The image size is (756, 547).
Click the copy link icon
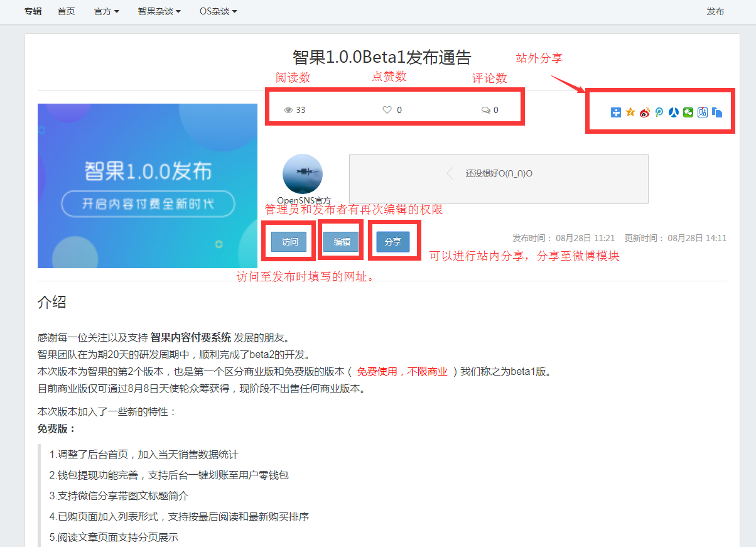pyautogui.click(x=717, y=112)
